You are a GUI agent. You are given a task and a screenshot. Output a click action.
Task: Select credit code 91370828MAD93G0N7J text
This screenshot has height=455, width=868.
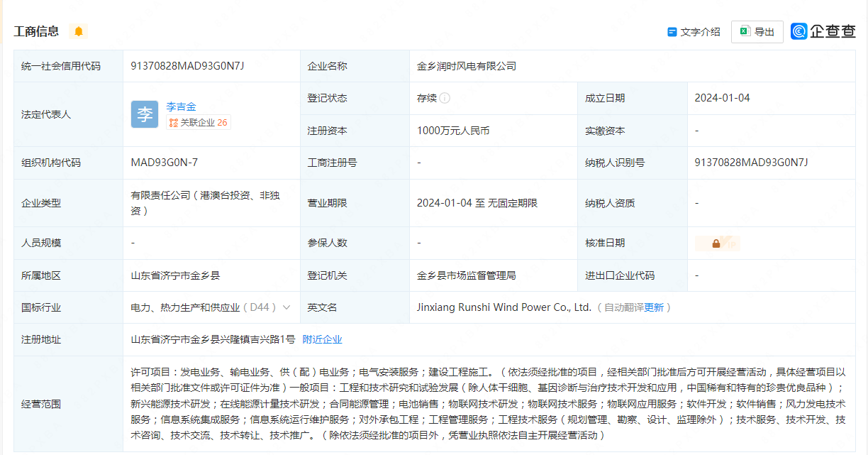point(187,66)
